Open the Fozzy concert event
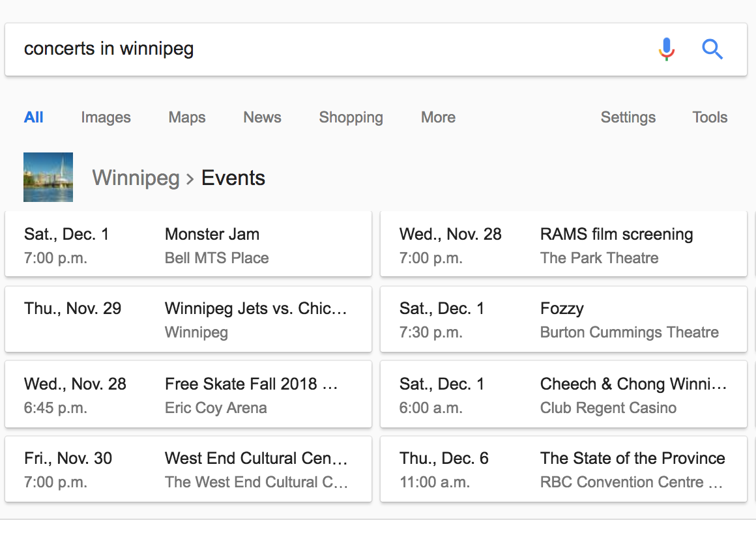The height and width of the screenshot is (559, 756). click(564, 319)
